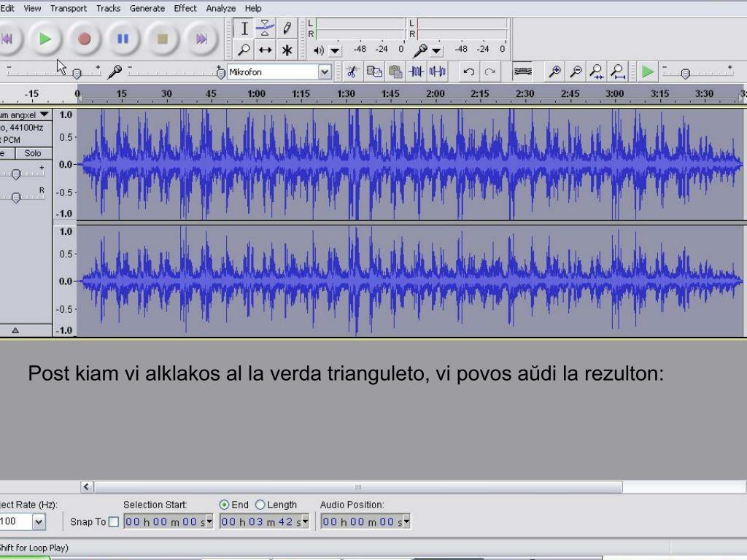
Task: Open the Generate menu
Action: point(147,8)
